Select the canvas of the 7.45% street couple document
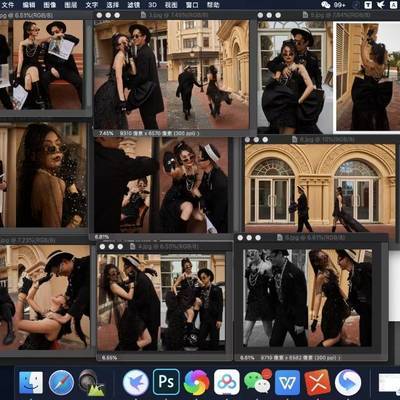This screenshot has height=400, width=400. tap(171, 75)
